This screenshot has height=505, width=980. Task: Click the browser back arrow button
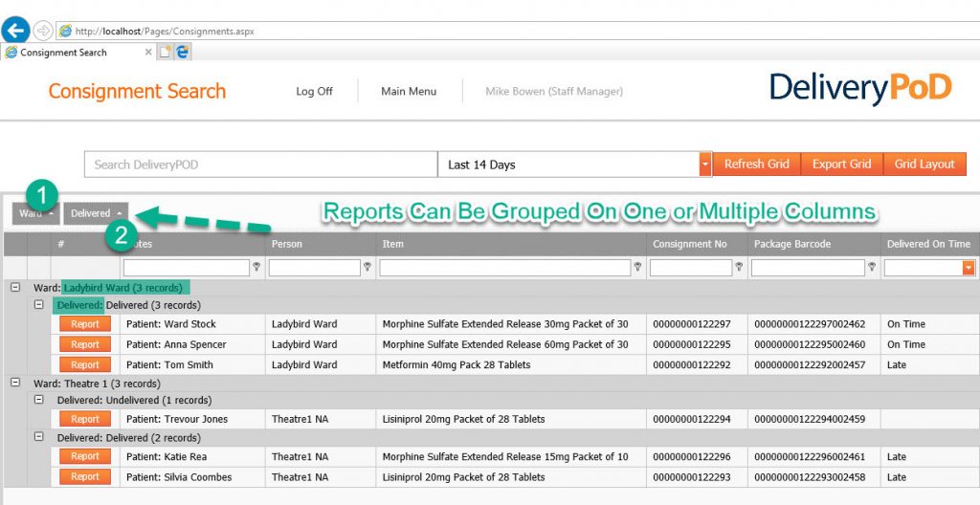[x=15, y=30]
